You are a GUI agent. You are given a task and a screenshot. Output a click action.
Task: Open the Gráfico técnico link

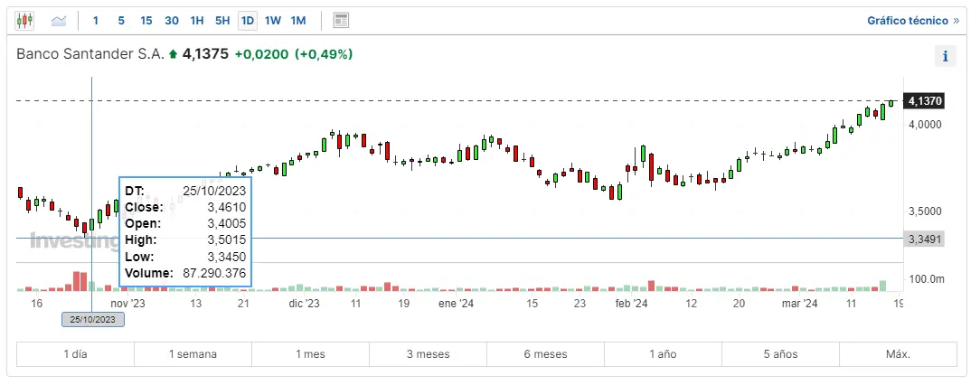(907, 20)
